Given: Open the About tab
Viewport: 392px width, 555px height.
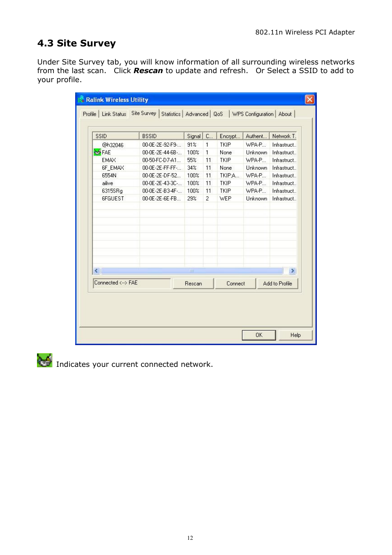Looking at the screenshot, I should (x=285, y=114).
